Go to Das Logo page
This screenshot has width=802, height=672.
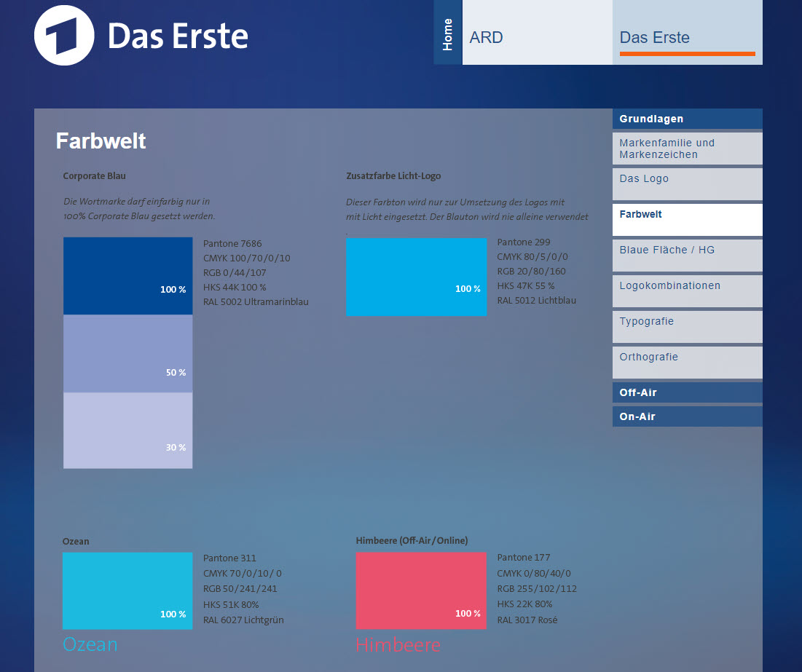(x=687, y=183)
